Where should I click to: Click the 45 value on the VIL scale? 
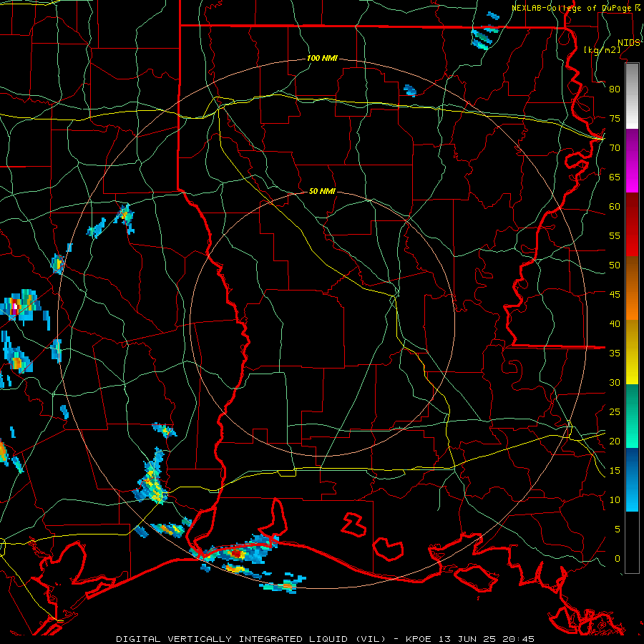point(615,295)
